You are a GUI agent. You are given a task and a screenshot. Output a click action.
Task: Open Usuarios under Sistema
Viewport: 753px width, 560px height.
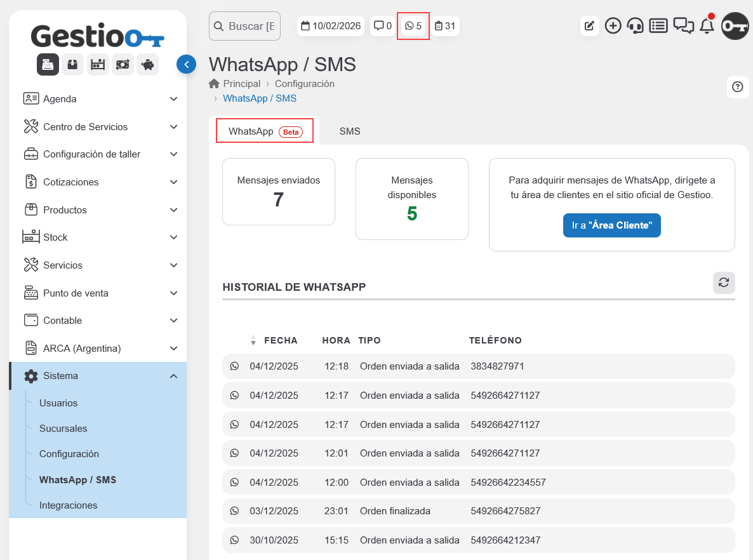58,403
